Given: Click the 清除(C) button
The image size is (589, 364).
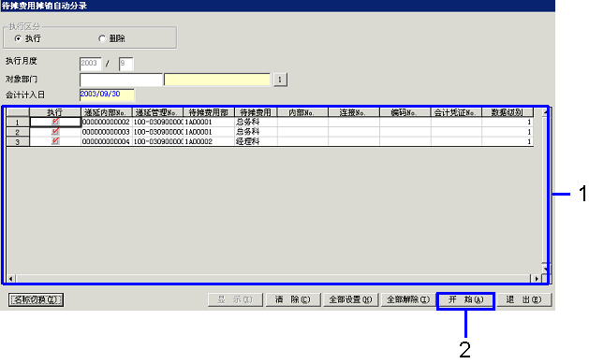Looking at the screenshot, I should click(x=292, y=299).
